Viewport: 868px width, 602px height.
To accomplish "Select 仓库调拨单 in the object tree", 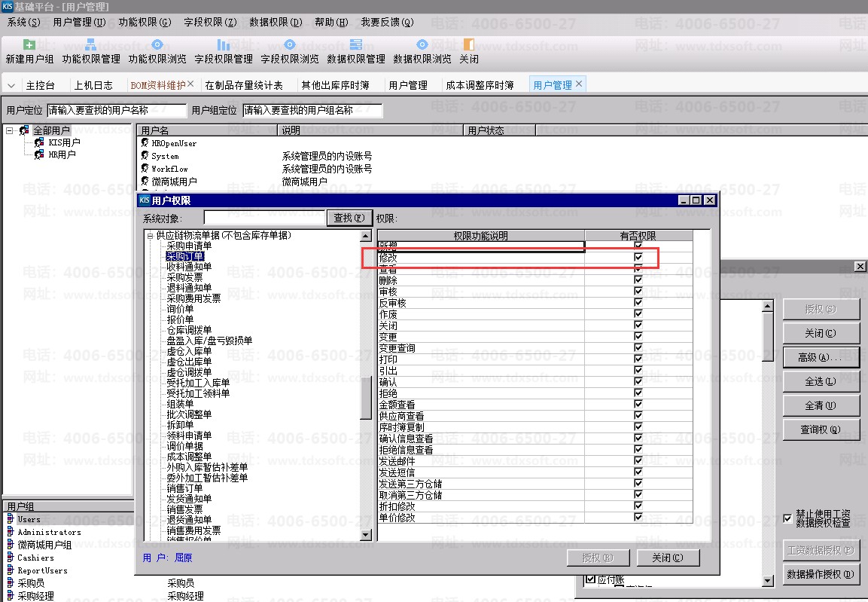I will (x=189, y=329).
